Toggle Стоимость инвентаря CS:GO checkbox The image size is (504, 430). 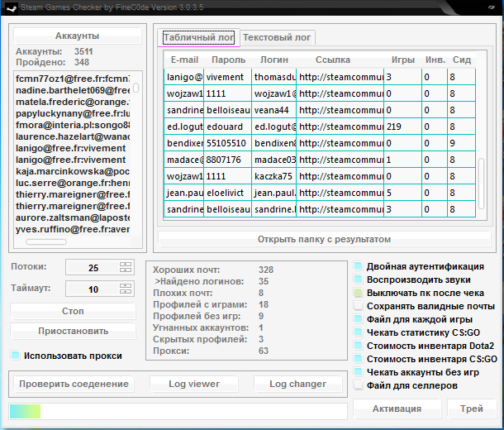click(358, 359)
